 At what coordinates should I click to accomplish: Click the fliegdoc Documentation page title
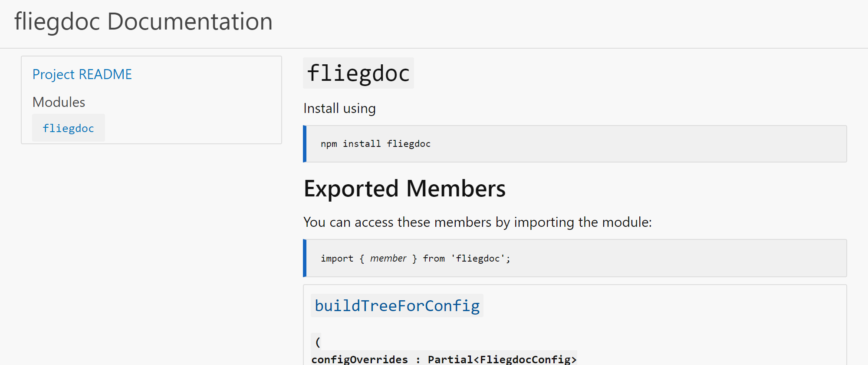tap(143, 22)
